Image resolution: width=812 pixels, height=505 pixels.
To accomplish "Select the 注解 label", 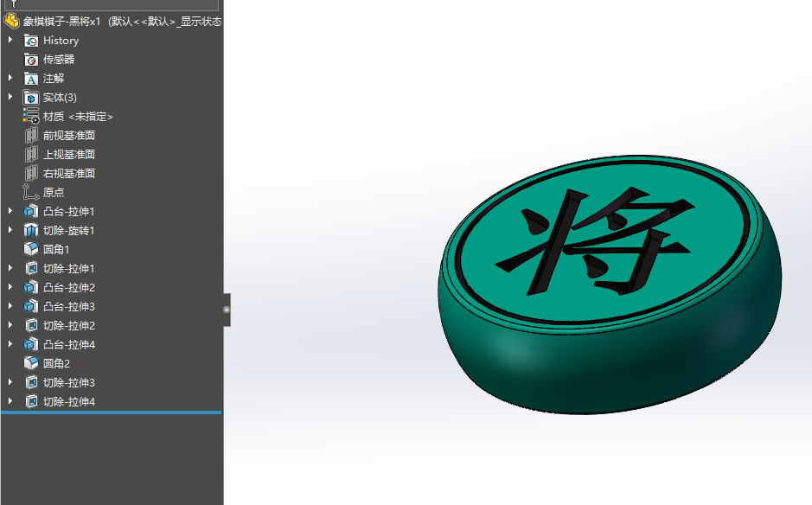I will tap(54, 78).
